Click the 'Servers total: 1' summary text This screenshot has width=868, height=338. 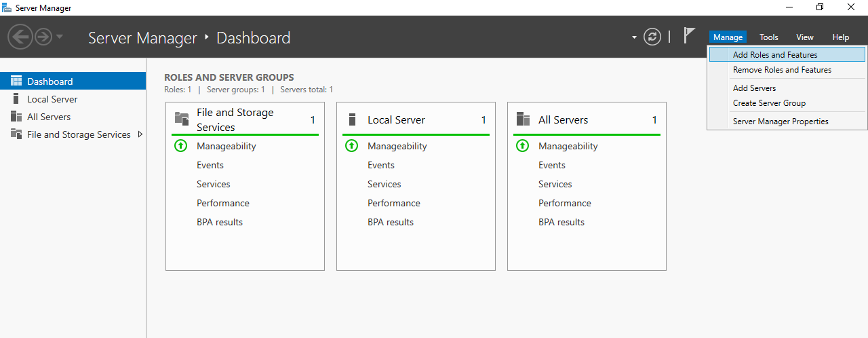[307, 90]
